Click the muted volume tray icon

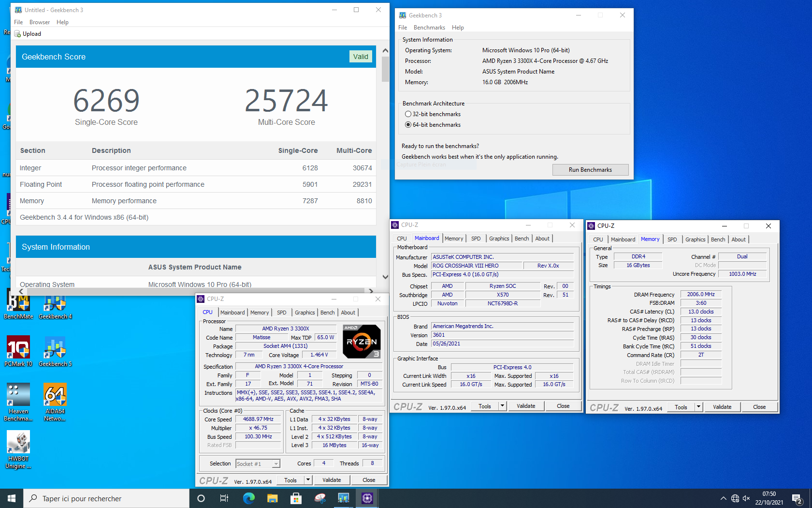pyautogui.click(x=746, y=498)
